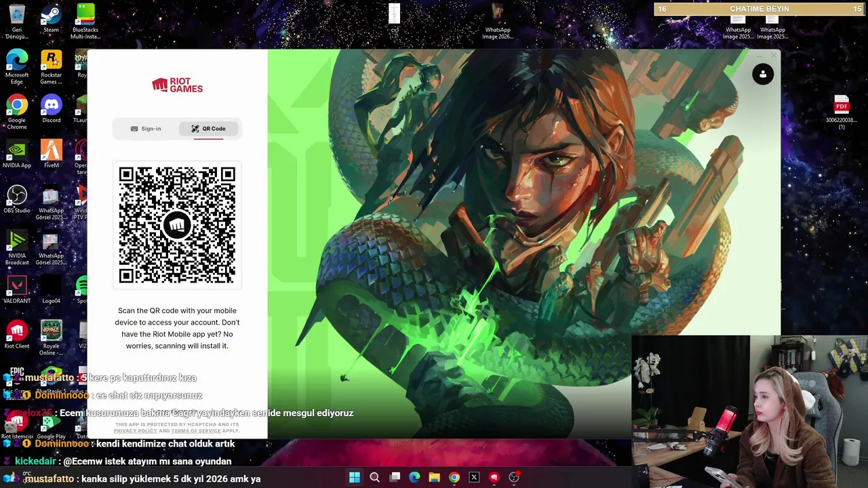Open WhatsApp Image 2026 desktop file
The image size is (868, 488).
pos(497,22)
